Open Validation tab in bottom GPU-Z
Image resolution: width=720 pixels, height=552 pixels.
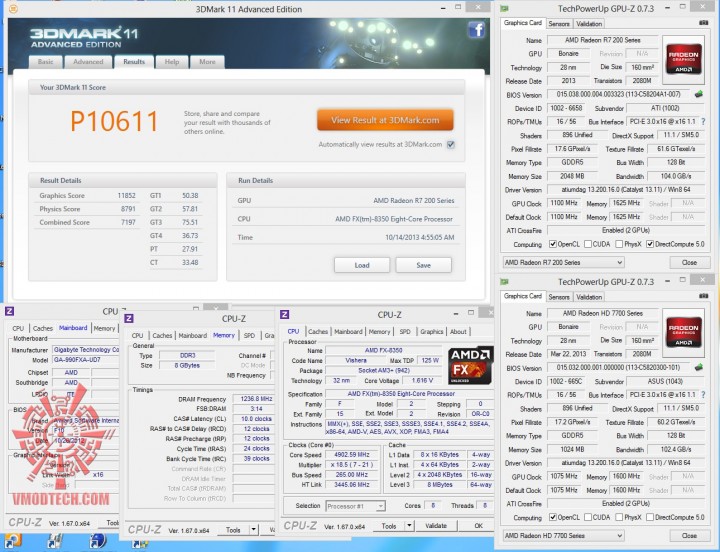pos(589,297)
